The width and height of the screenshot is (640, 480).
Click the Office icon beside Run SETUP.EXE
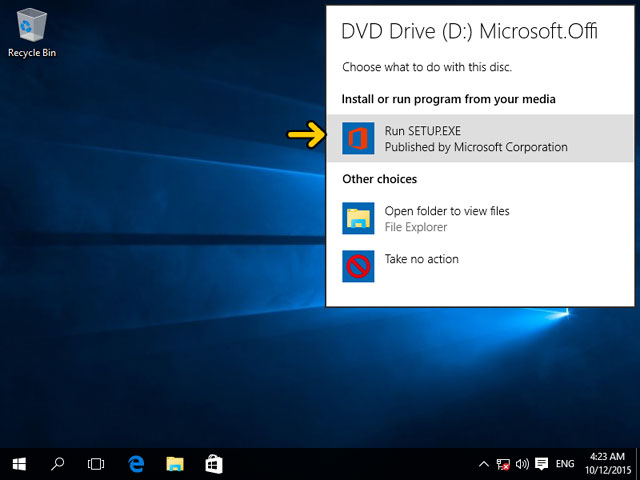pyautogui.click(x=358, y=138)
